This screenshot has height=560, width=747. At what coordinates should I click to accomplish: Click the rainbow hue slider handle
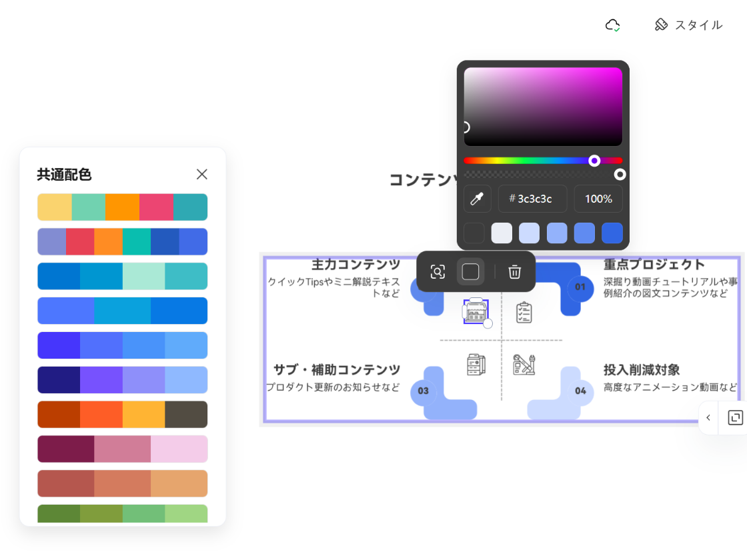(x=594, y=161)
